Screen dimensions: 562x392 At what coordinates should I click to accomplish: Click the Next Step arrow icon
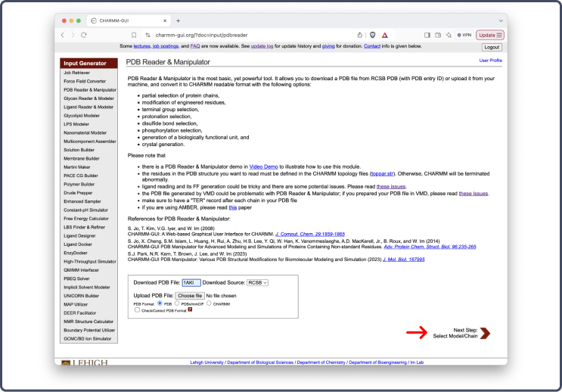[x=485, y=333]
